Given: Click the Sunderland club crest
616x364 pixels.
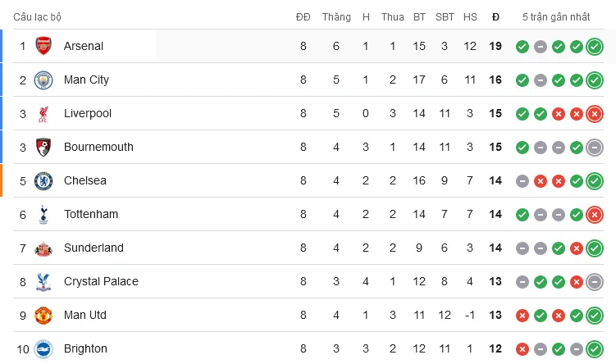Looking at the screenshot, I should click(43, 248).
